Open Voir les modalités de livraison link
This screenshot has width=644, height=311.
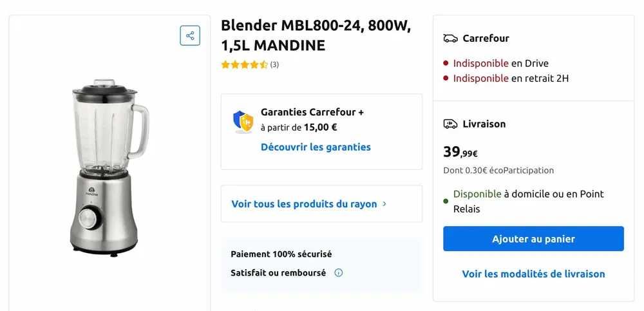coord(533,274)
